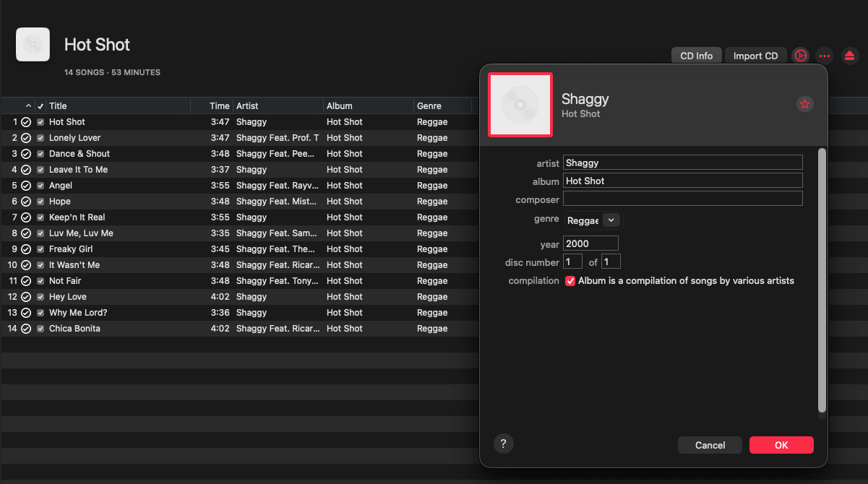Viewport: 868px width, 484px height.
Task: Click checkmark circle icon for Luv Me, Luv Me
Action: pos(26,233)
